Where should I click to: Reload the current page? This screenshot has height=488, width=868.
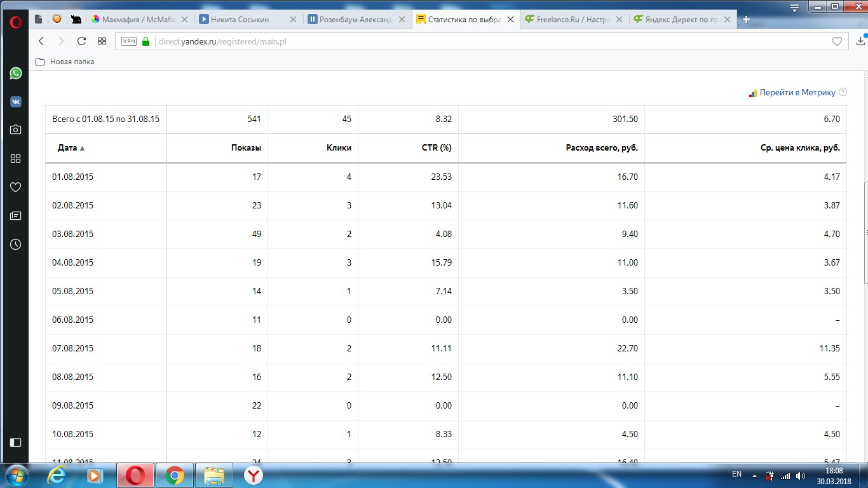(x=81, y=41)
